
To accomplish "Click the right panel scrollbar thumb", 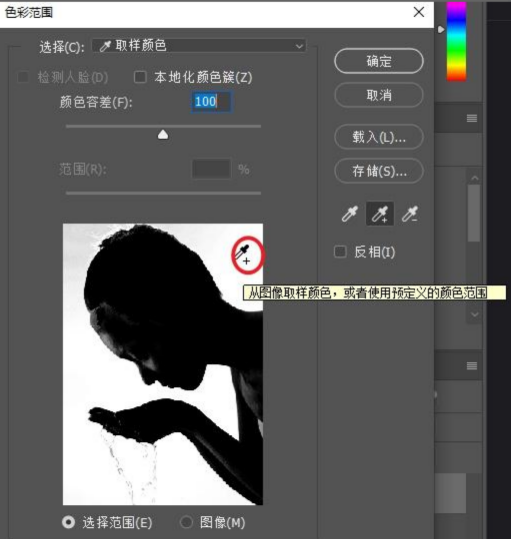I will coord(474,213).
